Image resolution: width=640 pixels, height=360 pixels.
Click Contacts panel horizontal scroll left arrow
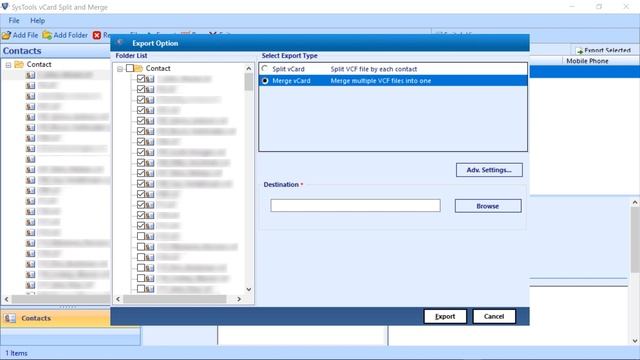click(x=7, y=299)
